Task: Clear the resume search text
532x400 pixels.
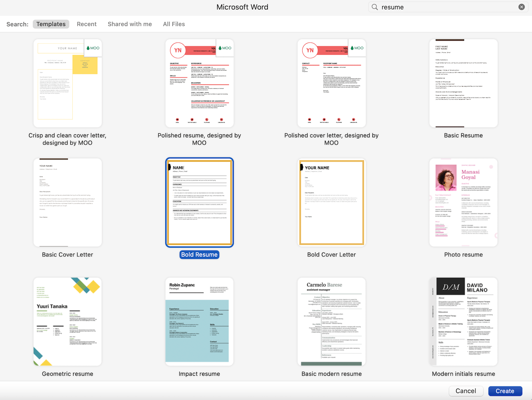Action: [x=522, y=7]
